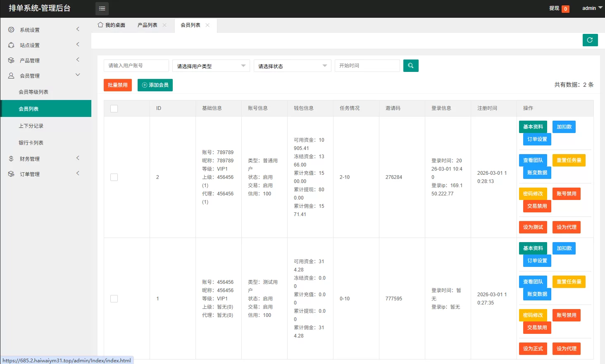Click the 批量禁用 button

click(117, 85)
